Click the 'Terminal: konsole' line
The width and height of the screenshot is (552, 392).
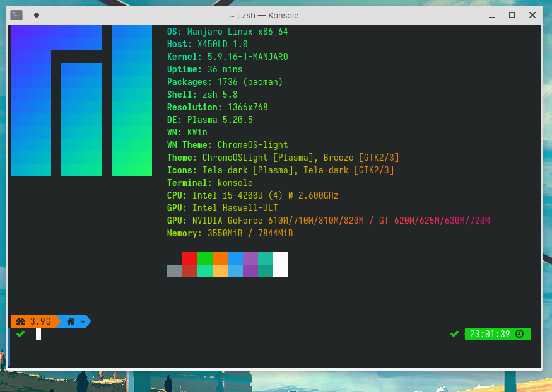tap(210, 183)
